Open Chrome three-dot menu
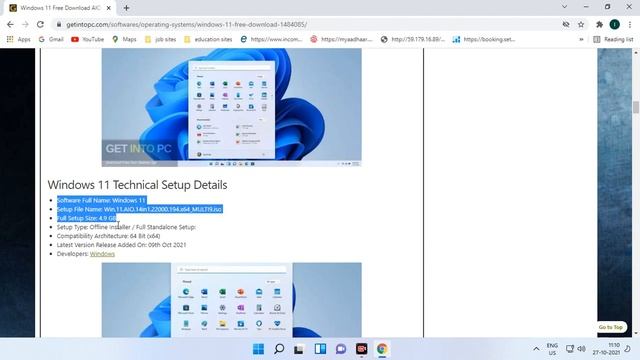This screenshot has width=640, height=360. tap(630, 24)
